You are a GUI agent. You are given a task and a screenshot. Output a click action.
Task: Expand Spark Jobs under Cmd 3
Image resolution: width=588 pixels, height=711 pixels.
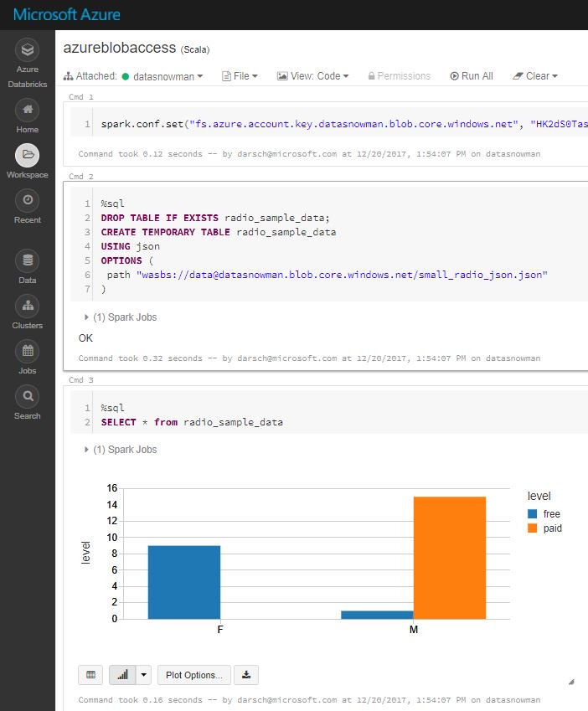(x=121, y=450)
